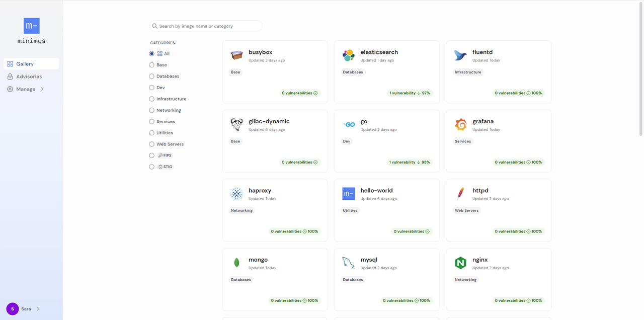Click the FIPS key icon

(160, 155)
